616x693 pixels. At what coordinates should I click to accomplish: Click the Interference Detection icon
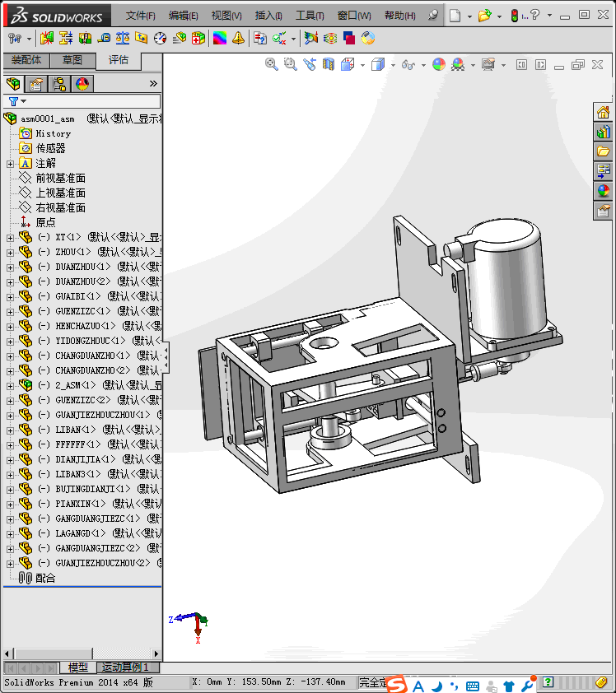pyautogui.click(x=46, y=39)
